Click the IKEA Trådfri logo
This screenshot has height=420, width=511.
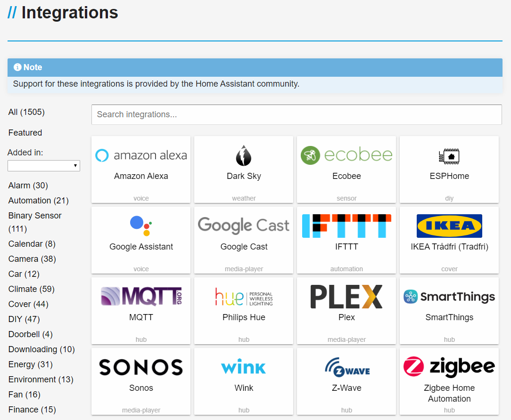click(449, 226)
